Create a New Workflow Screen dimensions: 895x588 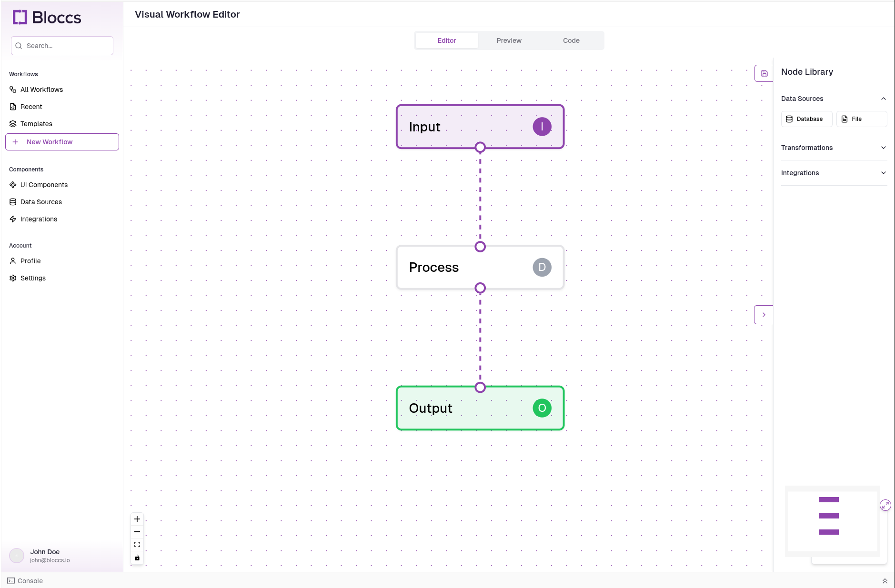[x=62, y=142]
